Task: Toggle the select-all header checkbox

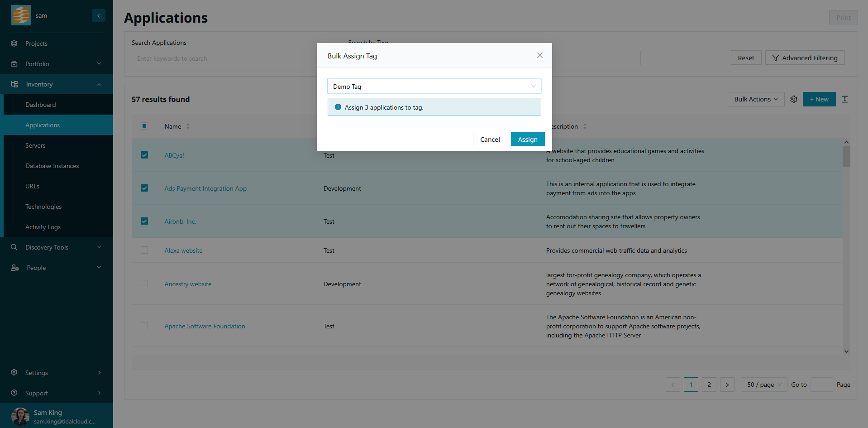Action: click(x=144, y=126)
